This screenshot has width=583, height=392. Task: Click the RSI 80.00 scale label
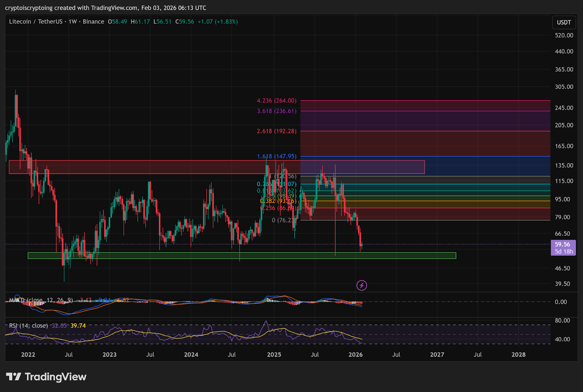tap(562, 321)
